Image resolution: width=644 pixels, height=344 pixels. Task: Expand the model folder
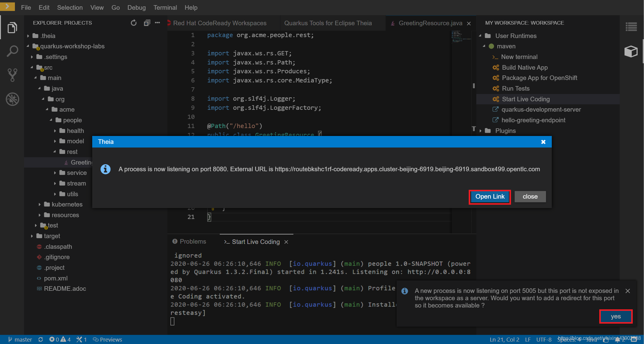click(55, 141)
